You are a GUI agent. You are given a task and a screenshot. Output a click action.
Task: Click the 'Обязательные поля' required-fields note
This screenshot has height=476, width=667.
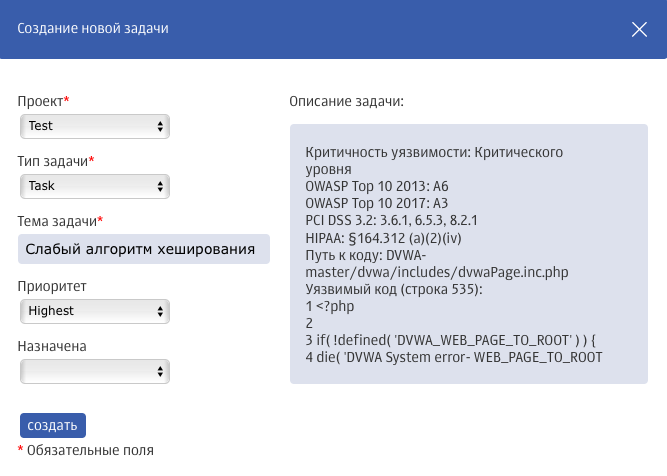[90, 451]
